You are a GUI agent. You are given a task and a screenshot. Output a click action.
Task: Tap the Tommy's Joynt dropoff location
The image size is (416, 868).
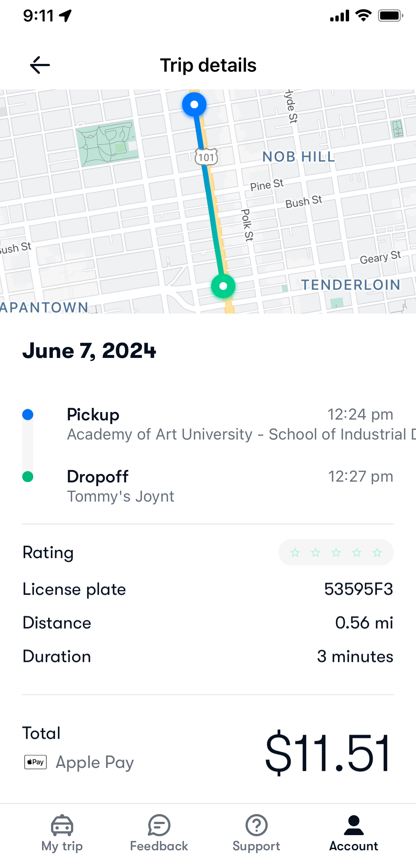tap(121, 496)
